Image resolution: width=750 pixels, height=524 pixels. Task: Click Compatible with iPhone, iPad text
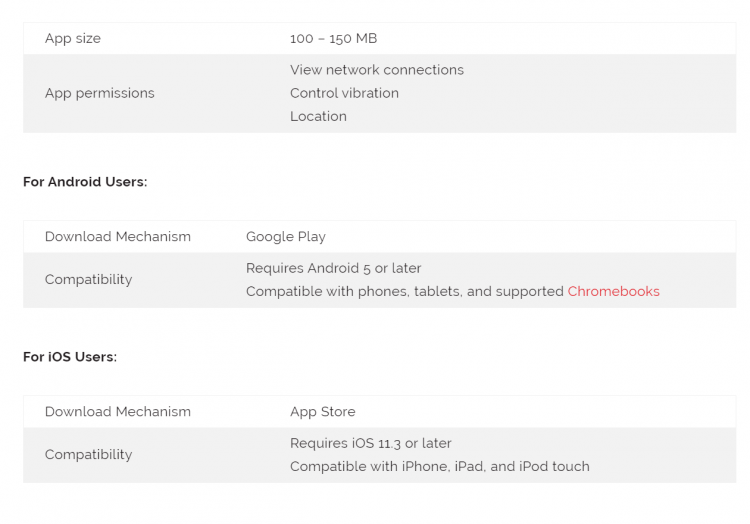click(x=440, y=466)
